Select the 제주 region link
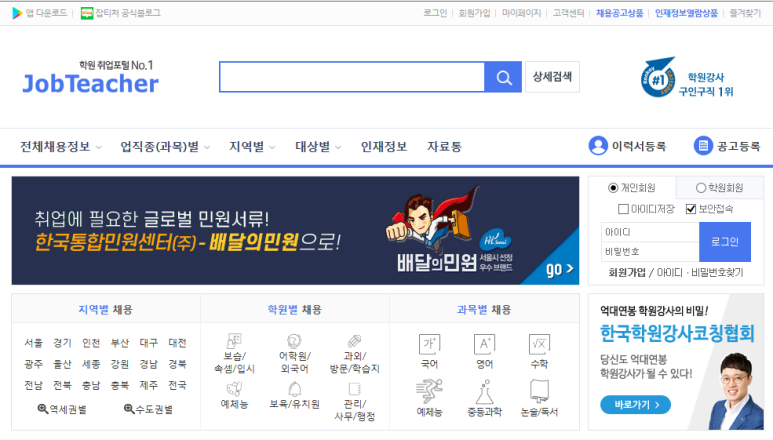The image size is (773, 440). (x=148, y=385)
